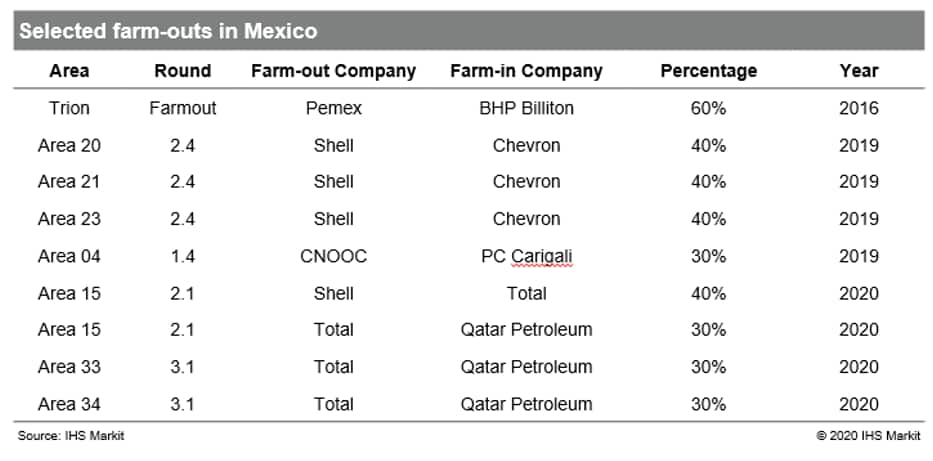Viewport: 933px width, 461px height.
Task: Select the CNOOC company cell
Action: point(333,256)
